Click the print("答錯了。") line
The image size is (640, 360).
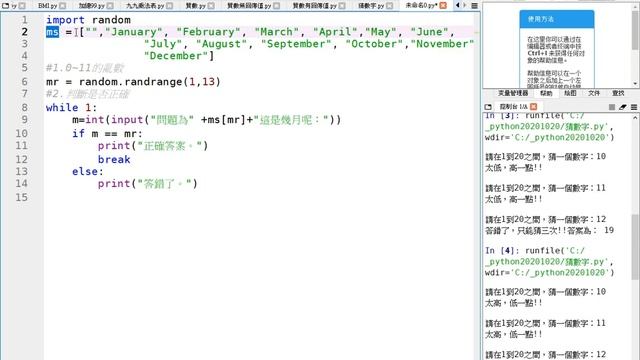[147, 184]
